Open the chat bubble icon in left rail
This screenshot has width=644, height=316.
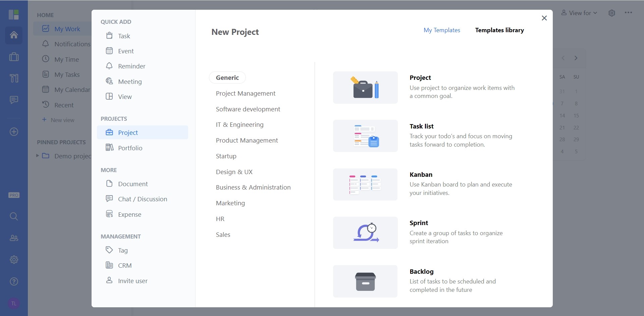coord(13,100)
